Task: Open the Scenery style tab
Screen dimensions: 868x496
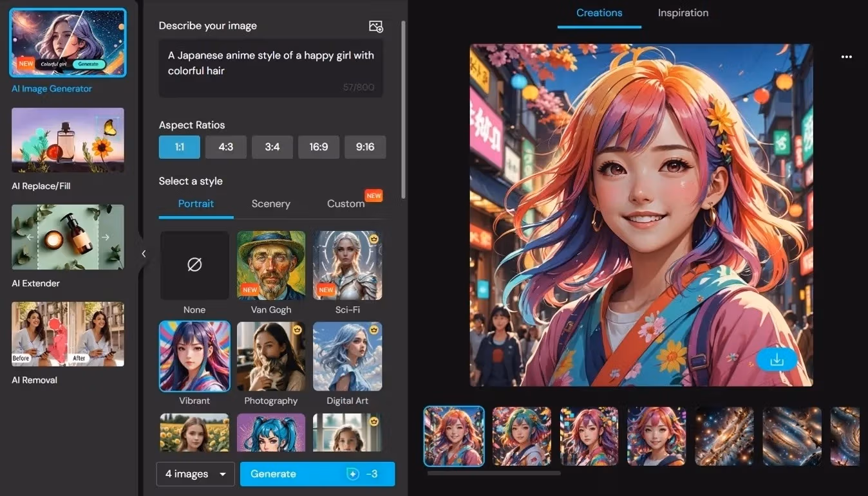Action: click(270, 203)
